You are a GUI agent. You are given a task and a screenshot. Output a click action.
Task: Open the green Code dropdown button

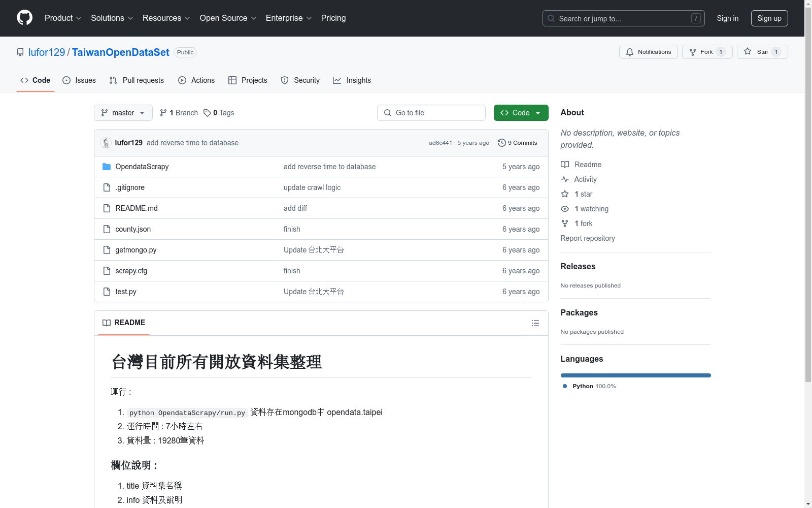pyautogui.click(x=521, y=113)
